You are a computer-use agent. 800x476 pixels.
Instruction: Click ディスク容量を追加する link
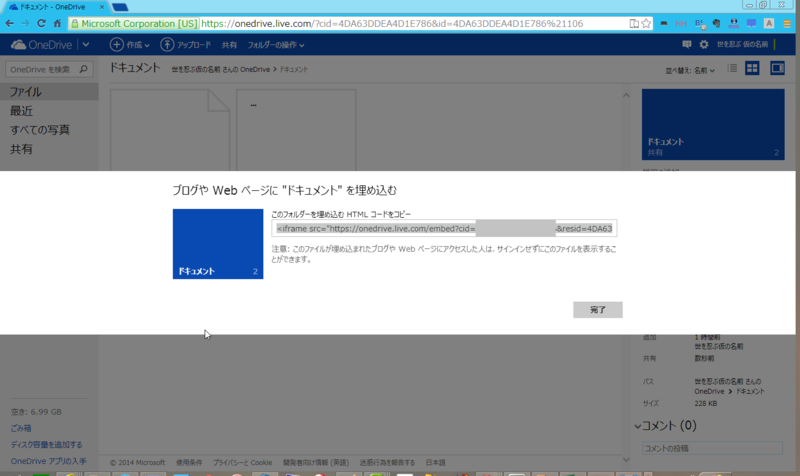click(46, 445)
